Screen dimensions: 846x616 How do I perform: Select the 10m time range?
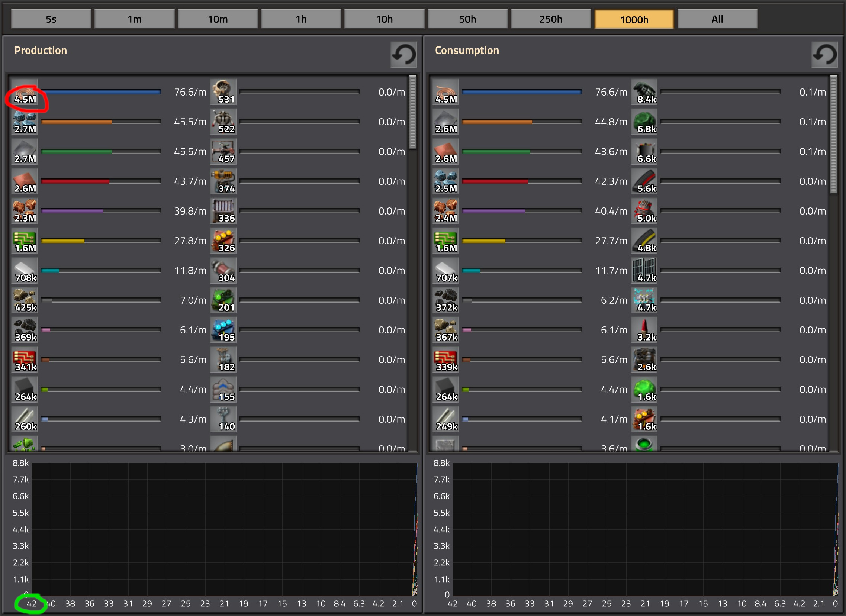(218, 19)
